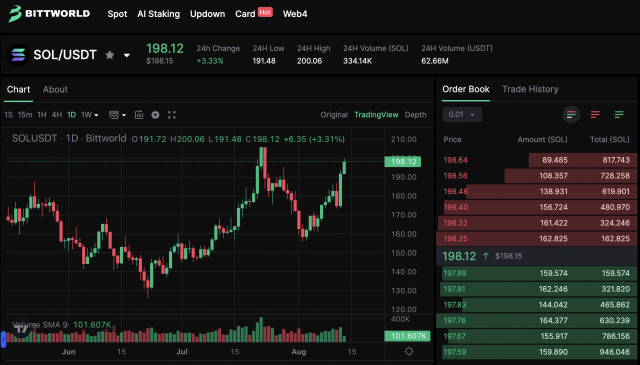Screen dimensions: 640x365
Task: Click the bid price 197.99
Action: 455,273
